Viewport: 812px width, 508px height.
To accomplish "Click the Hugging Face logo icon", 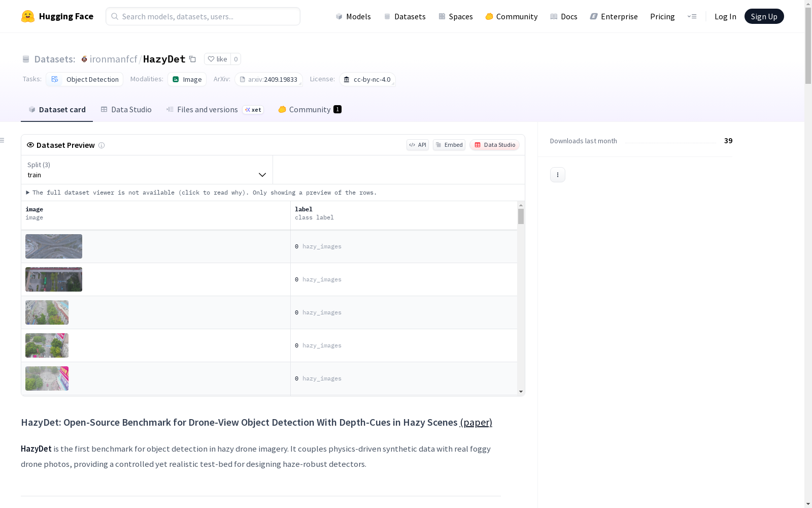I will pyautogui.click(x=28, y=16).
